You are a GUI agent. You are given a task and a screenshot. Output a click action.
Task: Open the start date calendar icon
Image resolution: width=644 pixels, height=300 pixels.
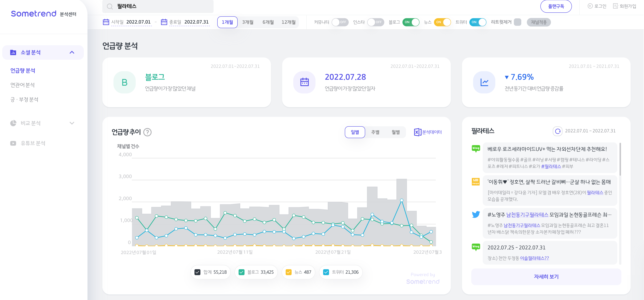[x=106, y=22]
